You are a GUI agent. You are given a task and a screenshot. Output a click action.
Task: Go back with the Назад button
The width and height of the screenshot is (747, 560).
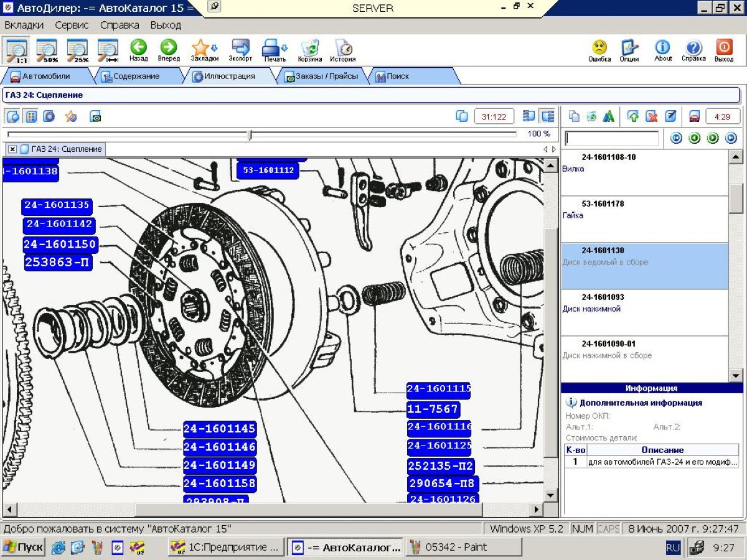tap(138, 50)
